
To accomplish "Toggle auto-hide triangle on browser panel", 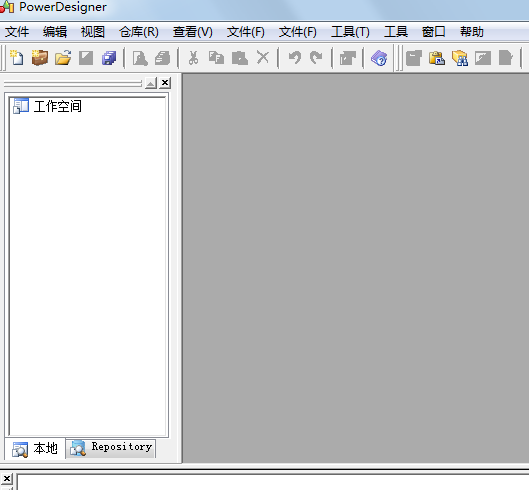I will [x=151, y=83].
